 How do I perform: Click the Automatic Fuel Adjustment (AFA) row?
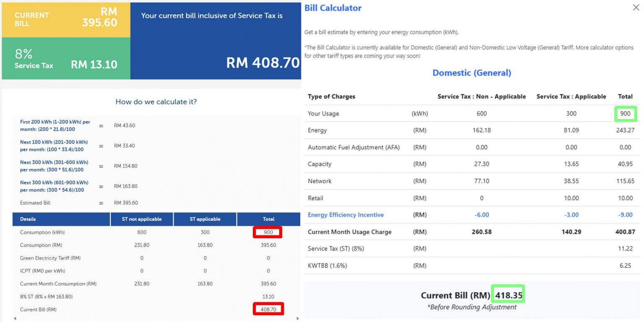coord(354,147)
